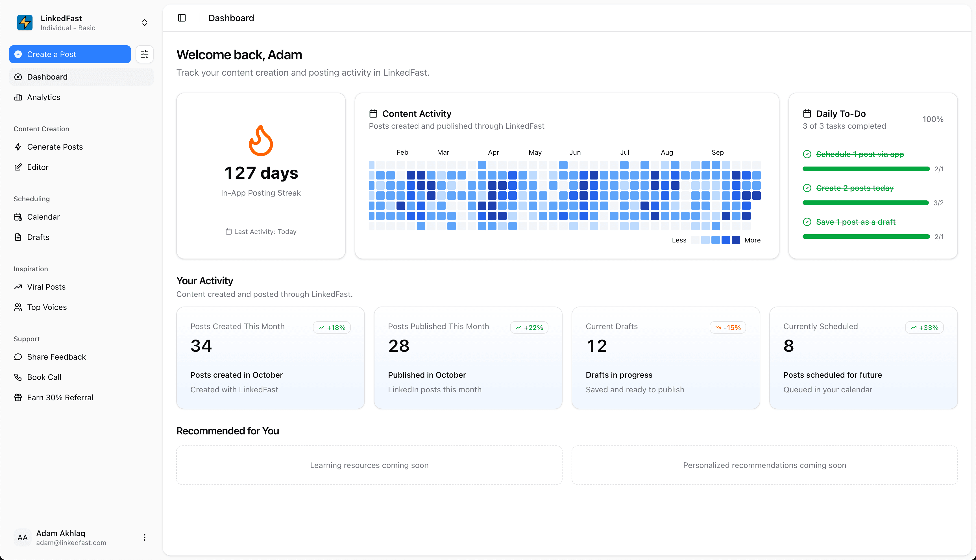Expand options on the LinkedFast logo header
Image resolution: width=976 pixels, height=560 pixels.
point(145,22)
